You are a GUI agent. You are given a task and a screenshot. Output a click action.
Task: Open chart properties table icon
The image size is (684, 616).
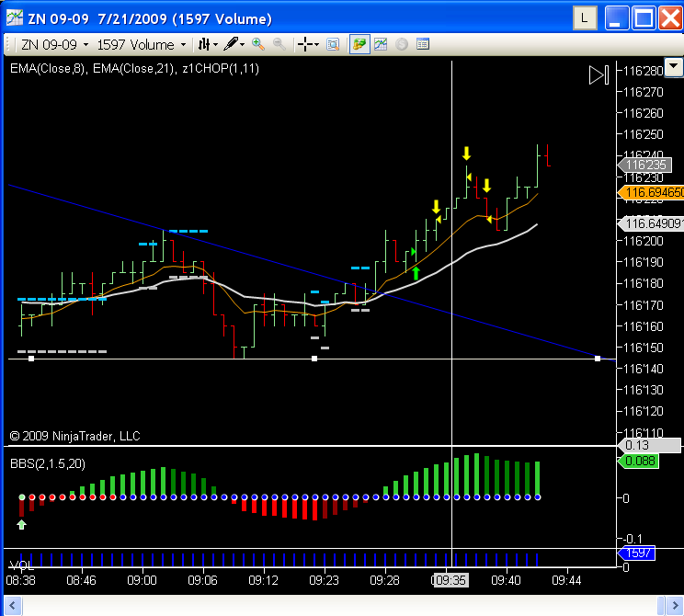[x=423, y=44]
